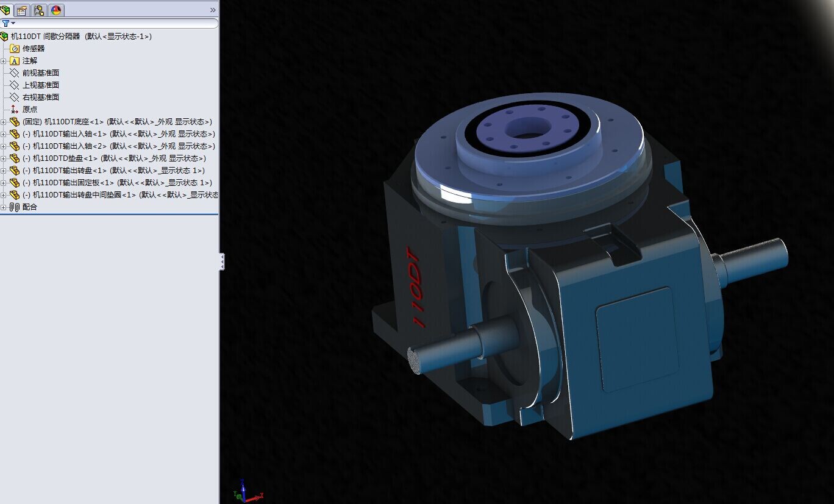Expand the 机110DTD垫盘<1> component
The height and width of the screenshot is (504, 834).
coord(3,158)
